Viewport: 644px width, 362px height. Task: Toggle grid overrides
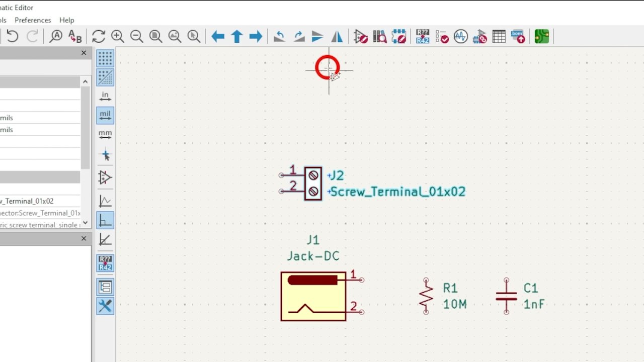(105, 77)
